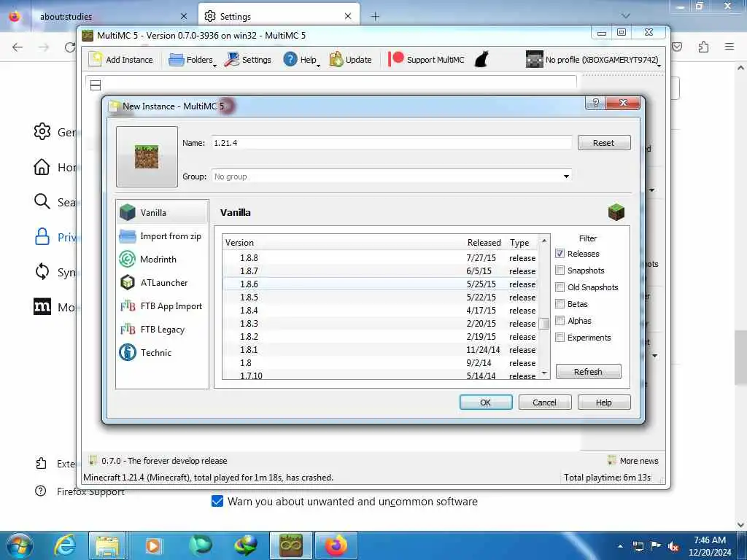Viewport: 747px width, 560px height.
Task: Select Import from zip page
Action: (x=162, y=236)
